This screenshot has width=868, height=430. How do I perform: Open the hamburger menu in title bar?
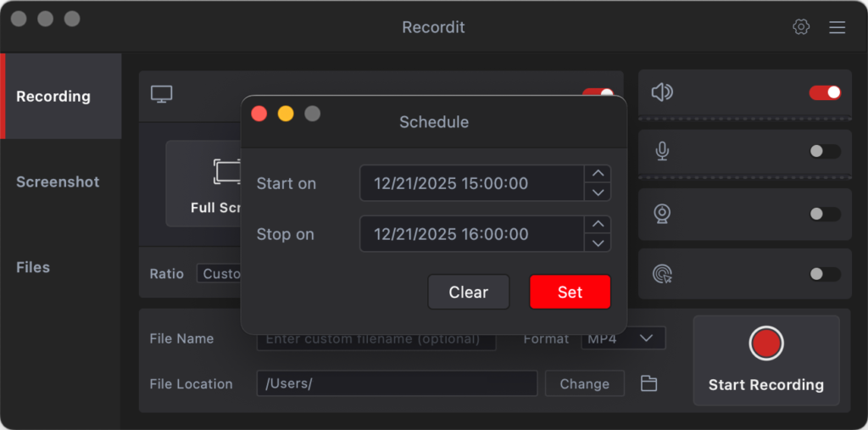[837, 27]
